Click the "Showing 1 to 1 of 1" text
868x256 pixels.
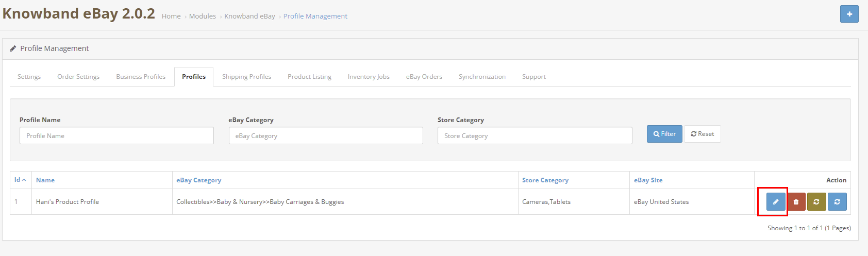(x=809, y=228)
